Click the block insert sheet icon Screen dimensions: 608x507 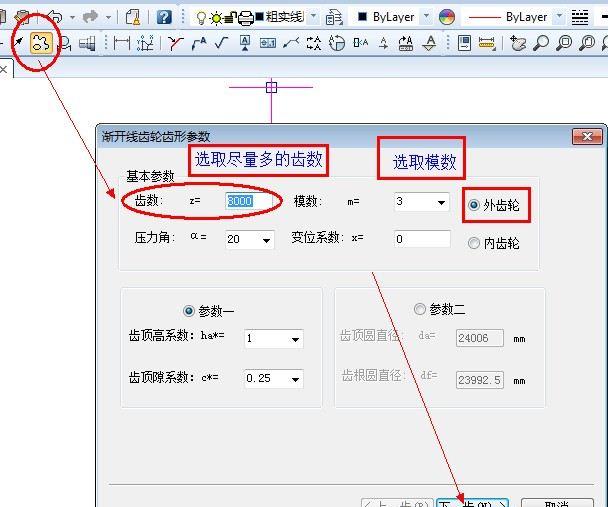(x=464, y=43)
